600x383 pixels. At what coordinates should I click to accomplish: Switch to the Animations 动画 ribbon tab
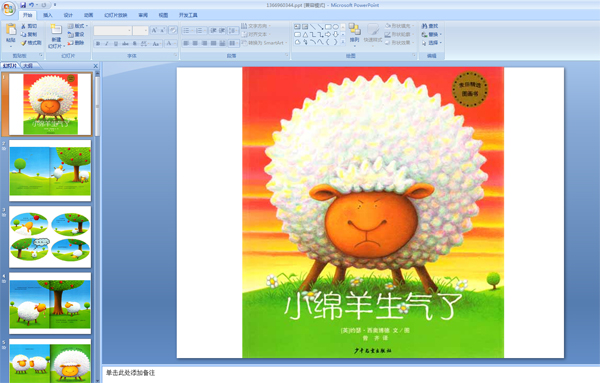[x=88, y=15]
